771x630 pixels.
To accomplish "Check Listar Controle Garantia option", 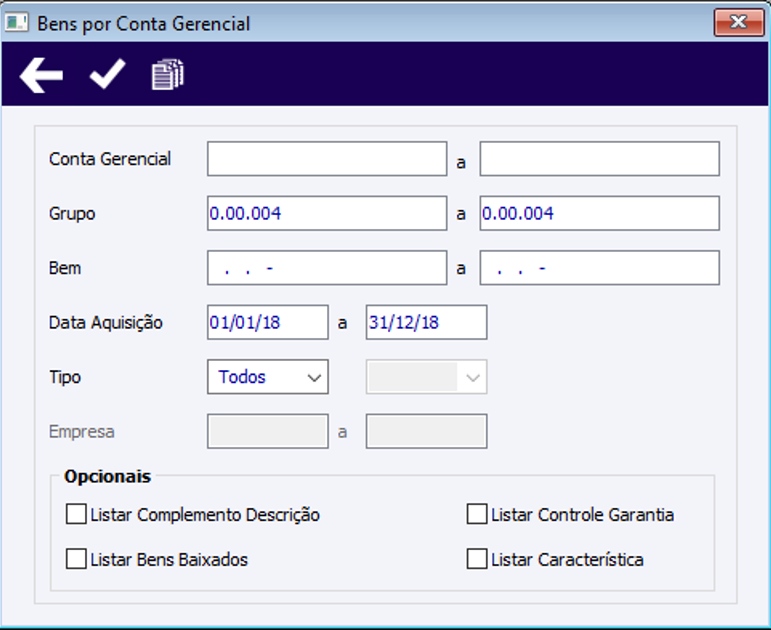I will pyautogui.click(x=477, y=515).
